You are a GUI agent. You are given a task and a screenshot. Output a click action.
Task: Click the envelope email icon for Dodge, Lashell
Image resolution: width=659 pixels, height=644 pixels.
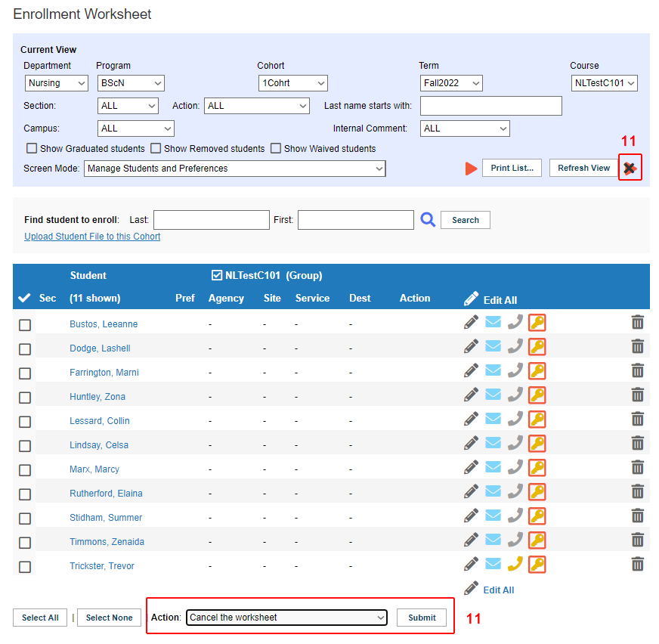point(493,346)
